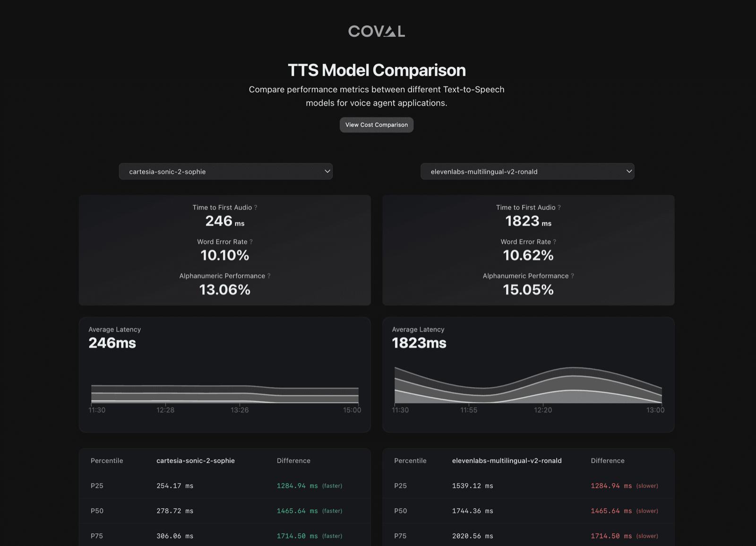Screen dimensions: 756x546
Task: Click the Percentile header in the left table
Action: (x=107, y=460)
